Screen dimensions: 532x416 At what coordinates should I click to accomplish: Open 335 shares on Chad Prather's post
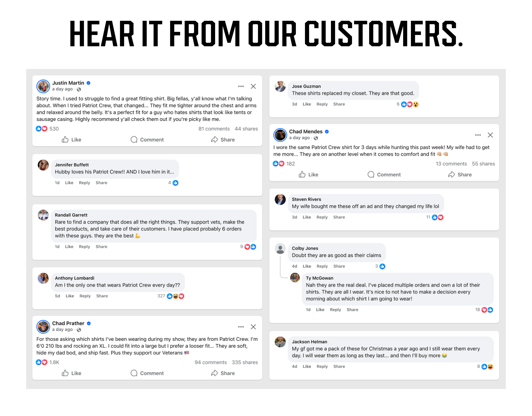(245, 362)
